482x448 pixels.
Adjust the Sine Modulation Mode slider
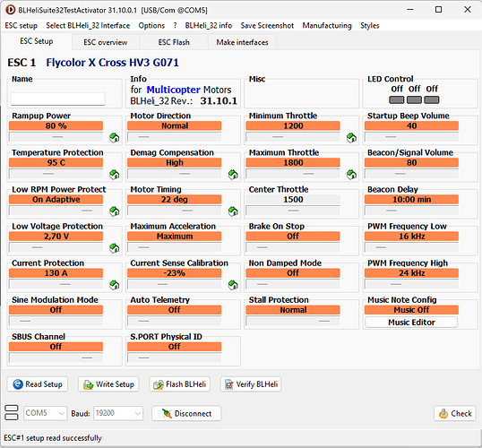(56, 321)
